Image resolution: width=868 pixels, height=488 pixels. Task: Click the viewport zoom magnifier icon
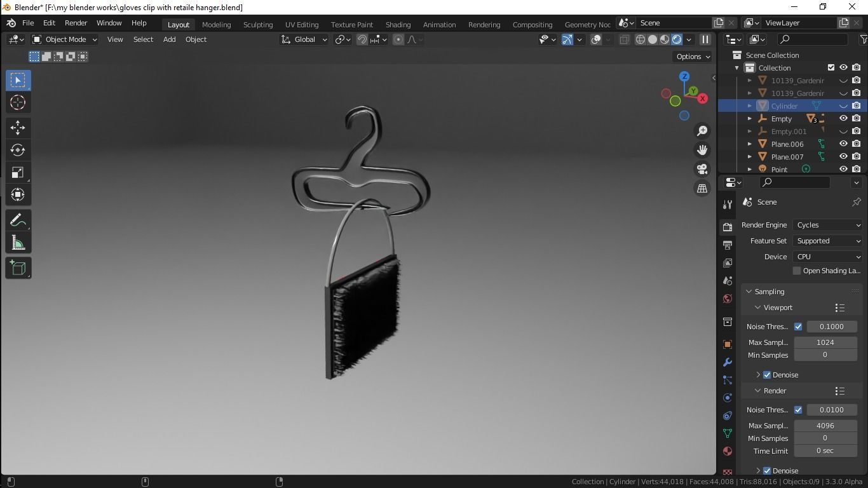coord(702,131)
